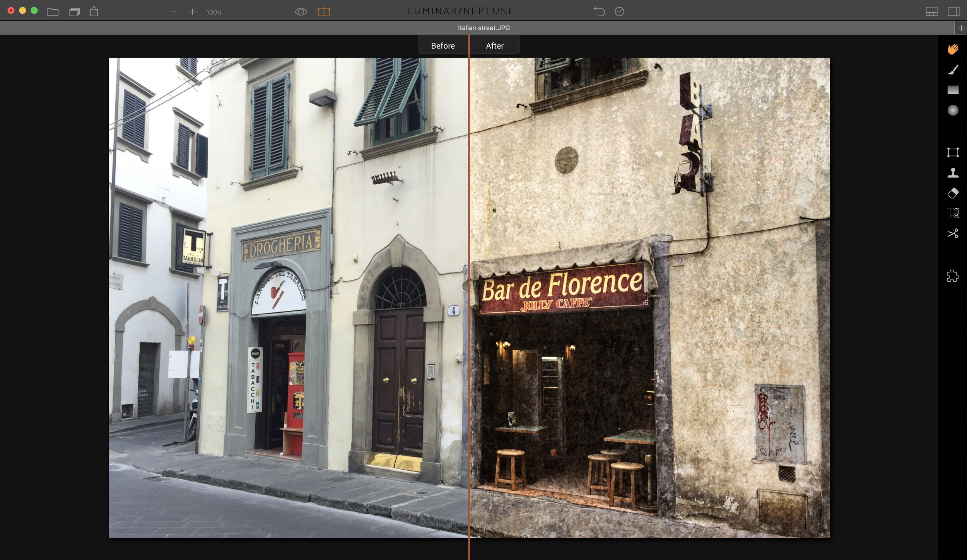This screenshot has height=560, width=967.
Task: Select the Gradient mask tool
Action: point(953,90)
